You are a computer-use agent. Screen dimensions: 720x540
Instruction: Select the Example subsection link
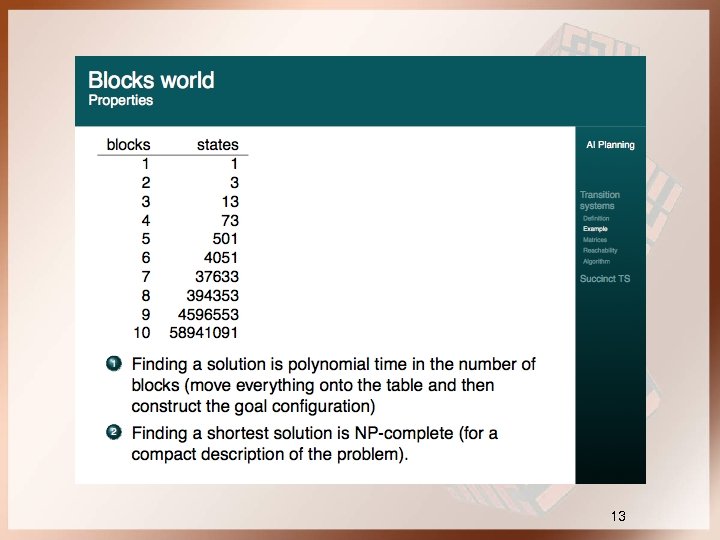tap(595, 229)
